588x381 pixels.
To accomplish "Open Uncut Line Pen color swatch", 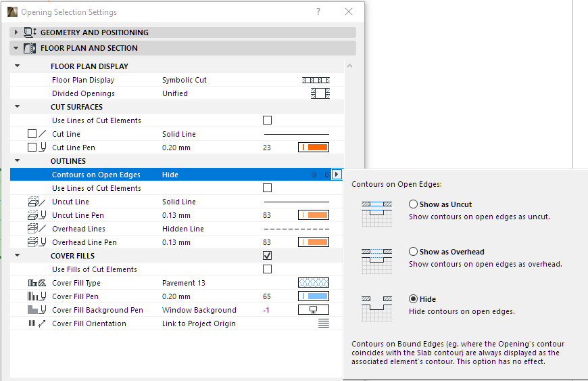I will tap(314, 215).
